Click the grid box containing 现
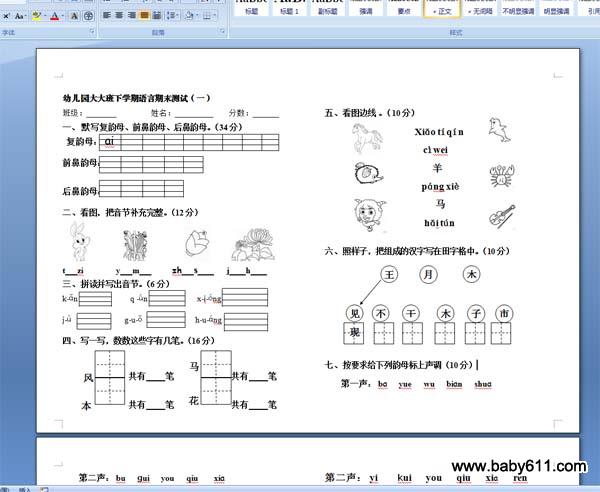600x492 pixels. tap(354, 333)
